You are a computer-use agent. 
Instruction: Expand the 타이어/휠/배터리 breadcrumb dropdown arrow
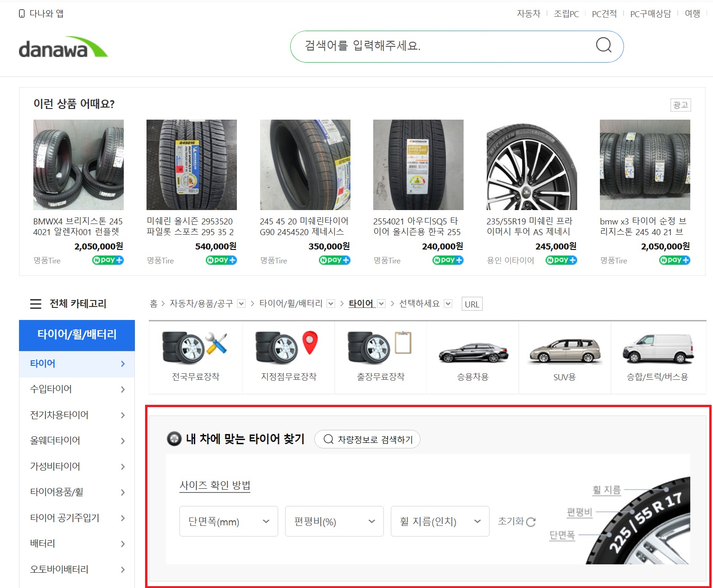[331, 304]
